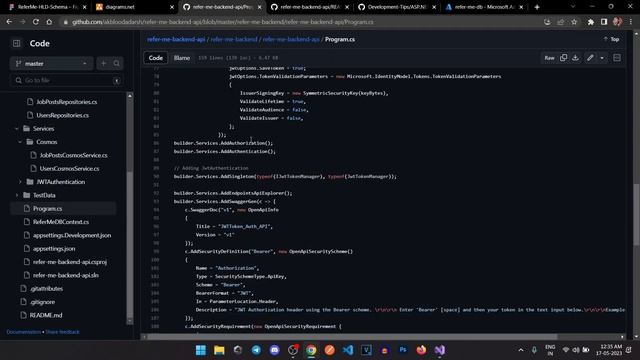Open the .gitignore file
The height and width of the screenshot is (360, 640).
click(42, 302)
